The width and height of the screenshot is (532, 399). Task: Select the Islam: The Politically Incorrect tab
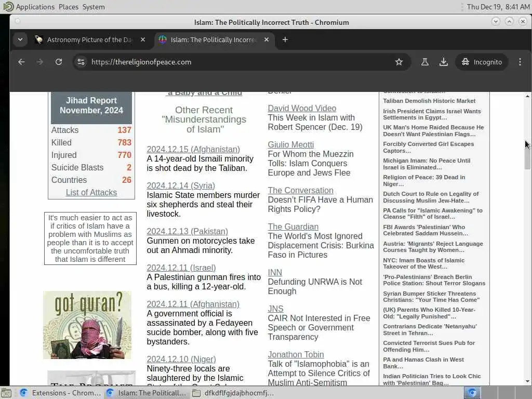[x=215, y=39]
